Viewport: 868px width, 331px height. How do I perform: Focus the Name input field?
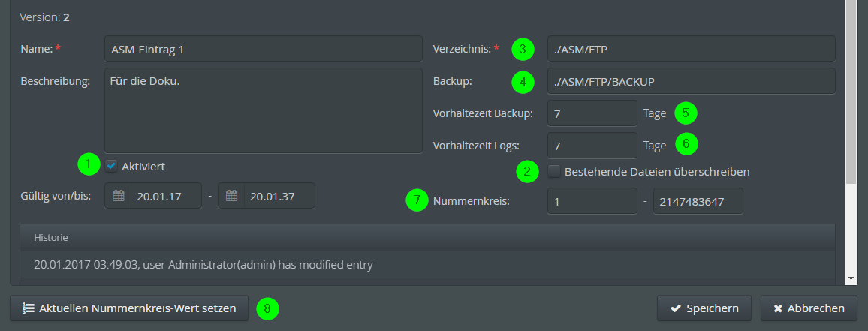(264, 49)
